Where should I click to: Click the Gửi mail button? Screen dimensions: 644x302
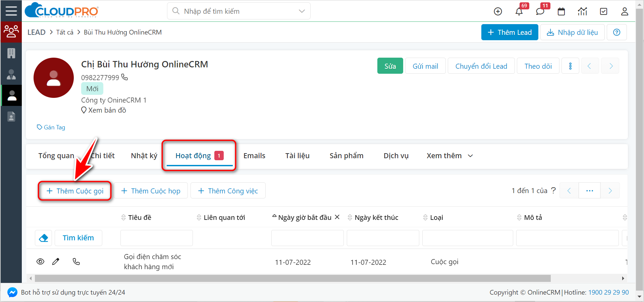pyautogui.click(x=425, y=66)
